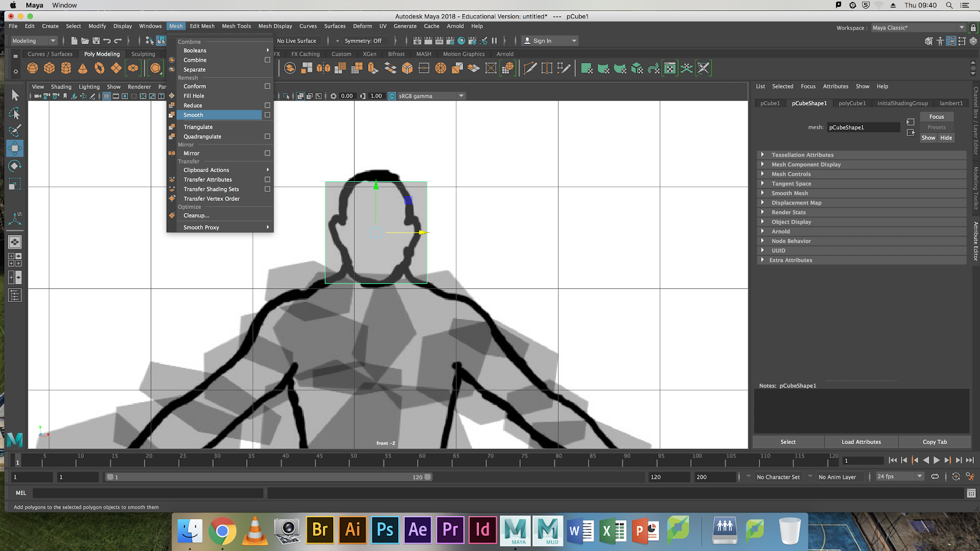The width and height of the screenshot is (980, 551).
Task: Click the Load Attributes button
Action: [x=861, y=442]
